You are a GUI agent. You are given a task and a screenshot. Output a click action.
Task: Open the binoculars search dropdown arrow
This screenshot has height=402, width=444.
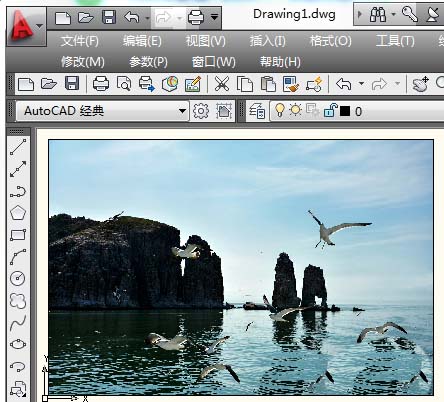pos(393,14)
